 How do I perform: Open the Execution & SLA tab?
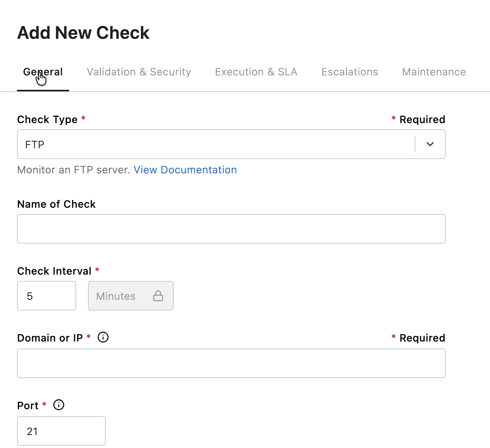click(256, 72)
